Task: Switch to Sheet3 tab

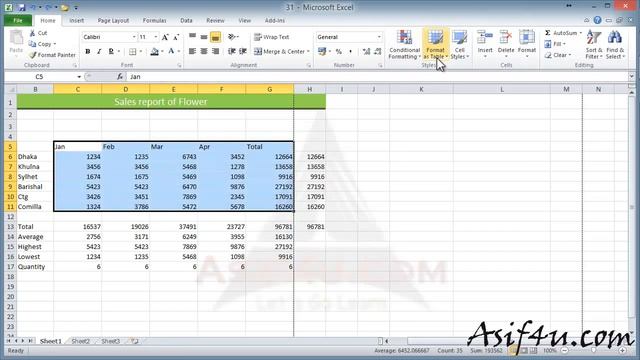Action: point(111,341)
